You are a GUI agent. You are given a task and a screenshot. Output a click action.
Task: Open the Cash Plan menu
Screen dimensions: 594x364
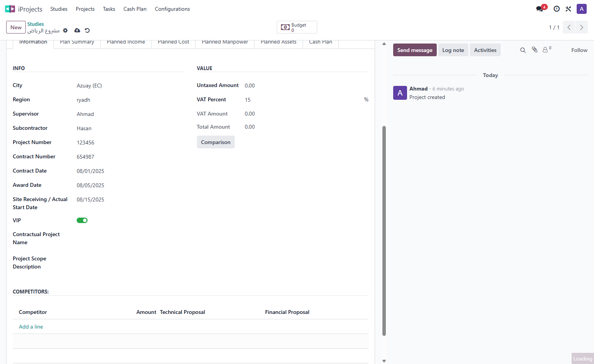pyautogui.click(x=135, y=9)
